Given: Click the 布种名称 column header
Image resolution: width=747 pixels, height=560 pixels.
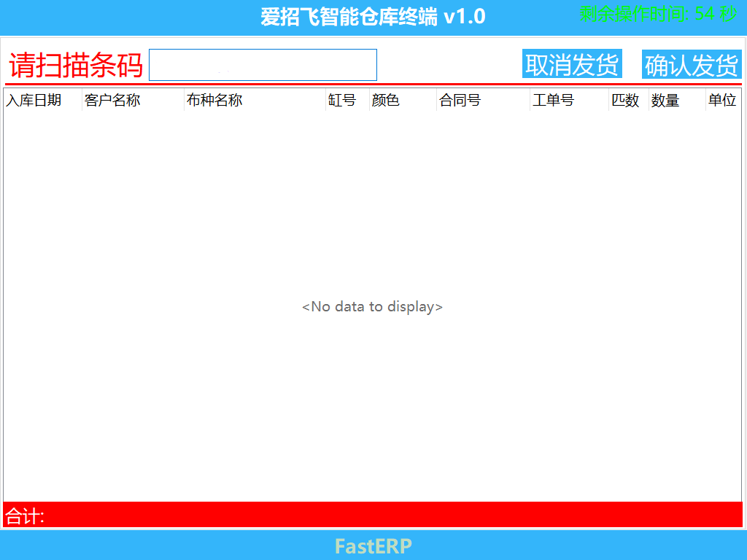Looking at the screenshot, I should [x=255, y=100].
